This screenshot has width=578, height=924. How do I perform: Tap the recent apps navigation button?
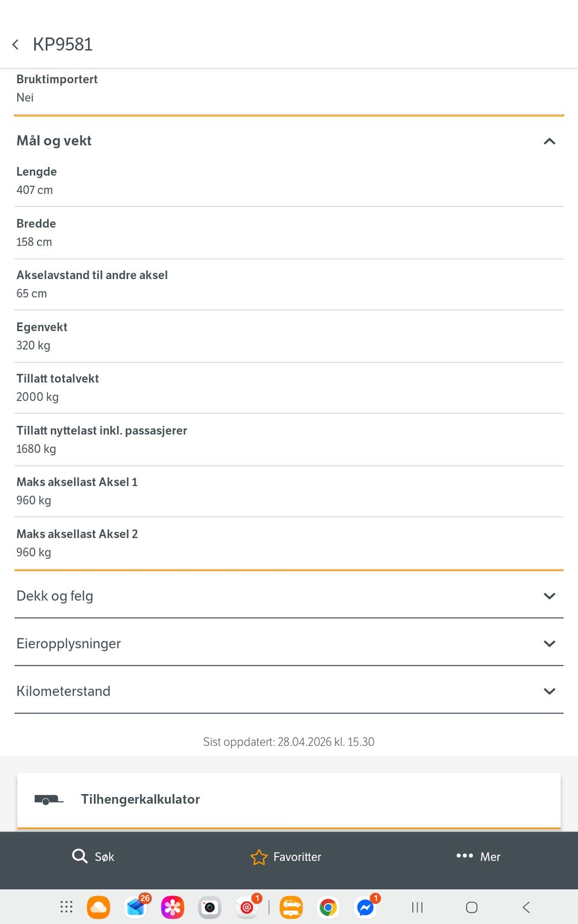point(417,907)
